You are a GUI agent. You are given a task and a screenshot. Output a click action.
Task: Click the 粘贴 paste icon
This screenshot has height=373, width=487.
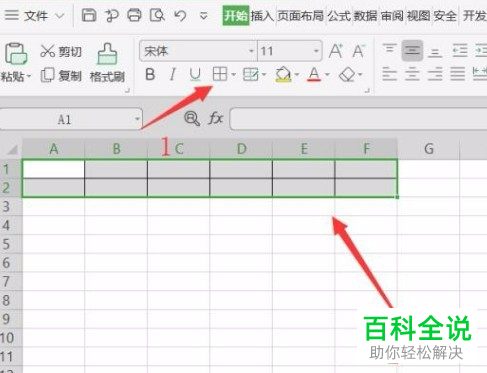click(15, 54)
